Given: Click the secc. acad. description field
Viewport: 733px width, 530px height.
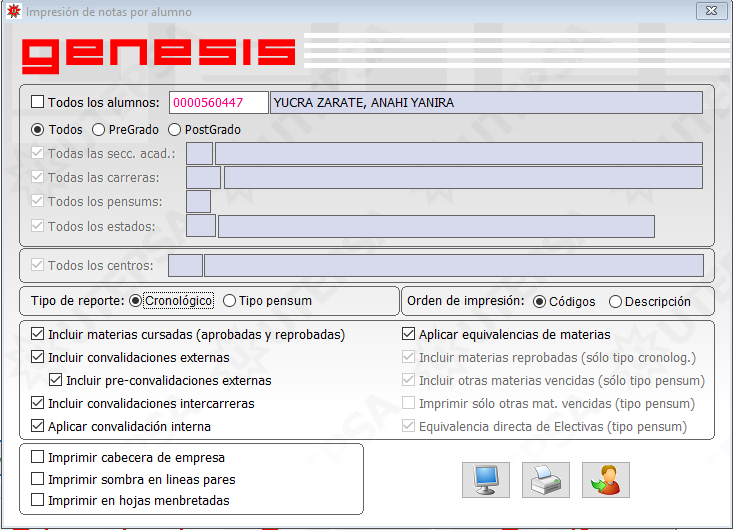Looking at the screenshot, I should click(x=459, y=153).
